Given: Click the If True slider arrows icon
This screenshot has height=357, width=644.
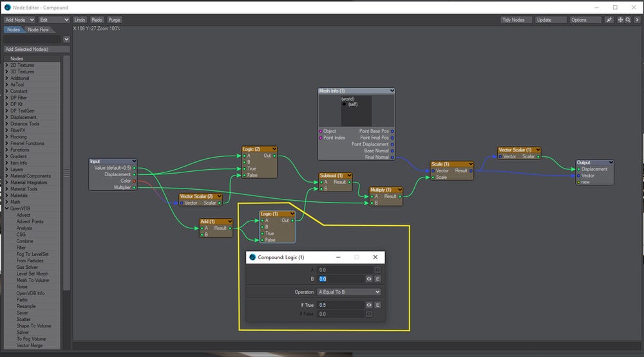Looking at the screenshot, I should point(369,305).
